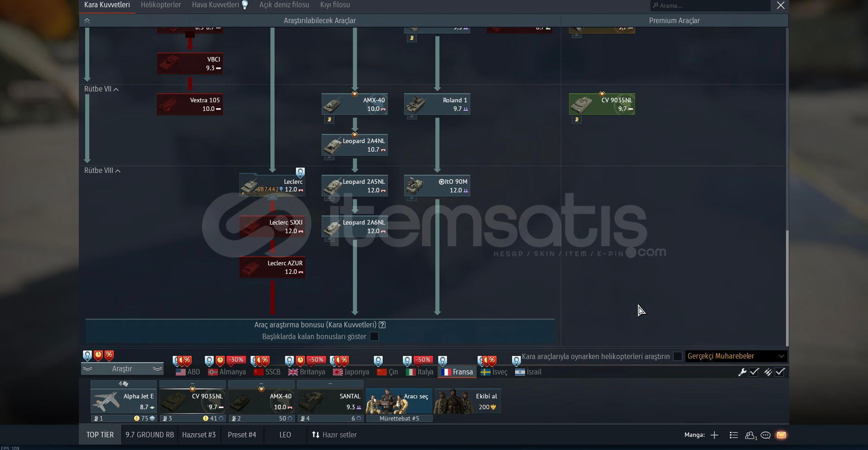
Task: Toggle the checkmark next to the wrench icon
Action: pyautogui.click(x=754, y=372)
